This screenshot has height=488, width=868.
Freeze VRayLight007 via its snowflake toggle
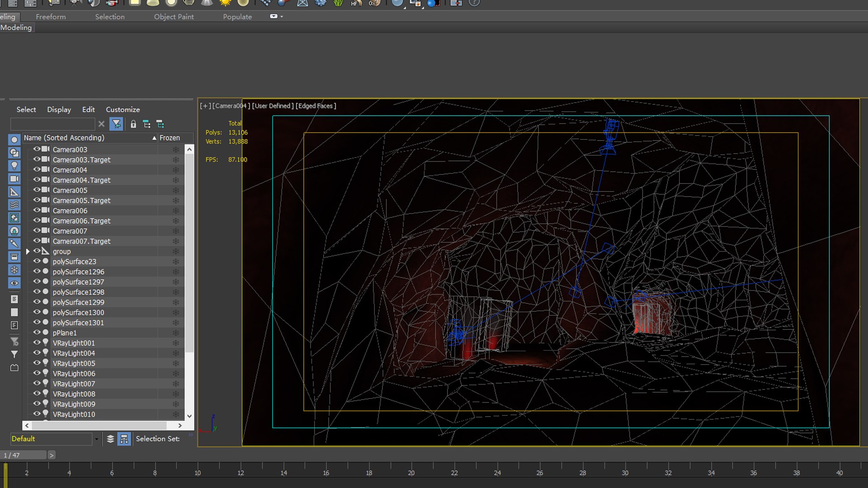pos(176,384)
